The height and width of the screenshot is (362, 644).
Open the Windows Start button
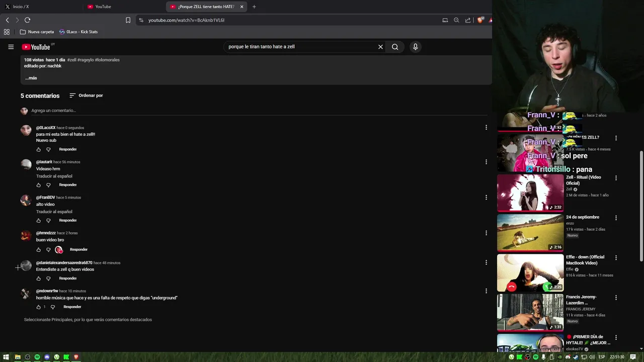tap(6, 357)
